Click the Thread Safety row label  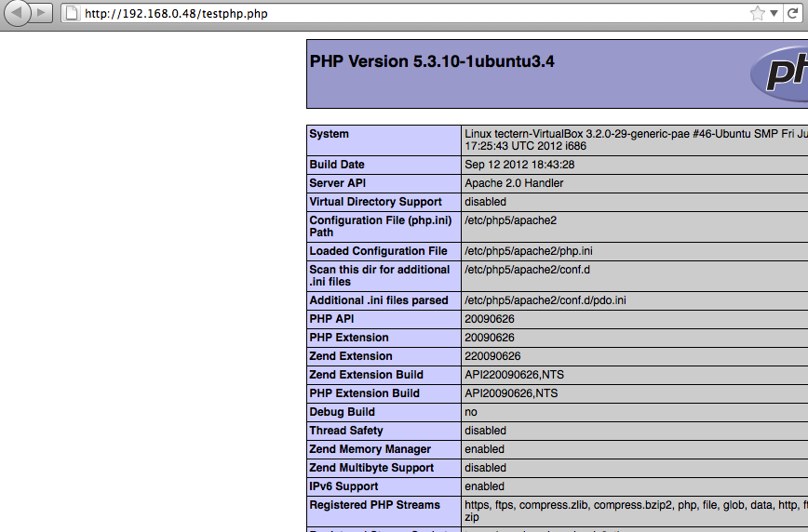pyautogui.click(x=345, y=431)
